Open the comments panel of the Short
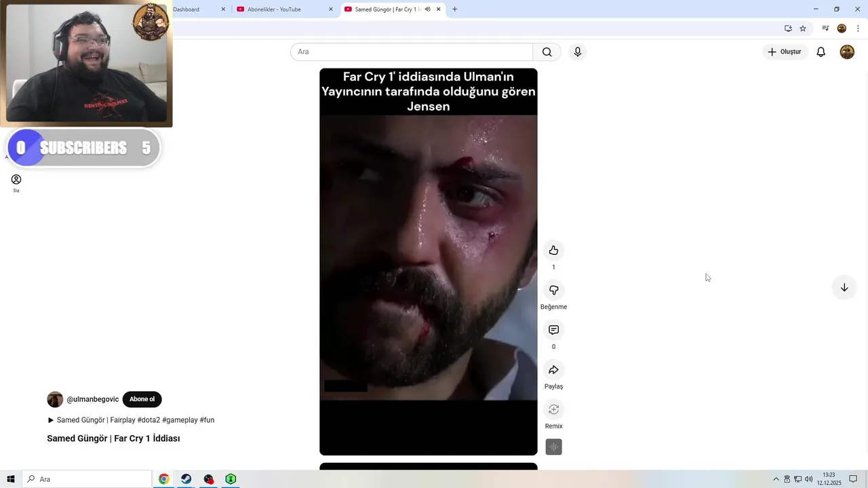The height and width of the screenshot is (488, 868). pos(553,330)
